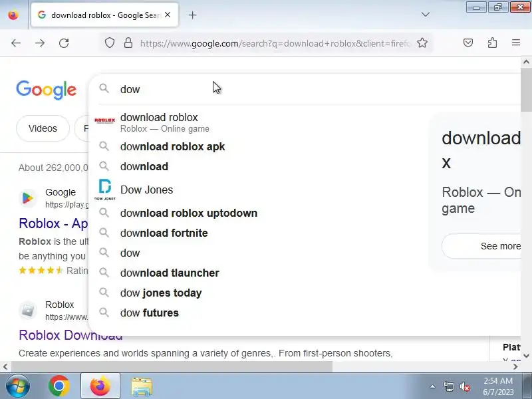532x399 pixels.
Task: Click the Google Play result icon
Action: (28, 198)
